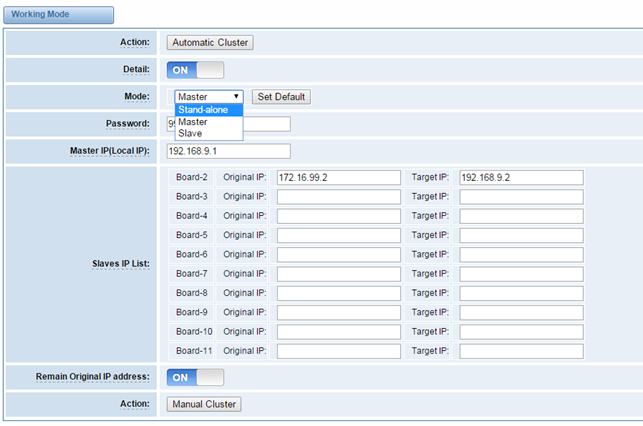The image size is (643, 426).
Task: Click the Remain Original IP address label
Action: (92, 376)
